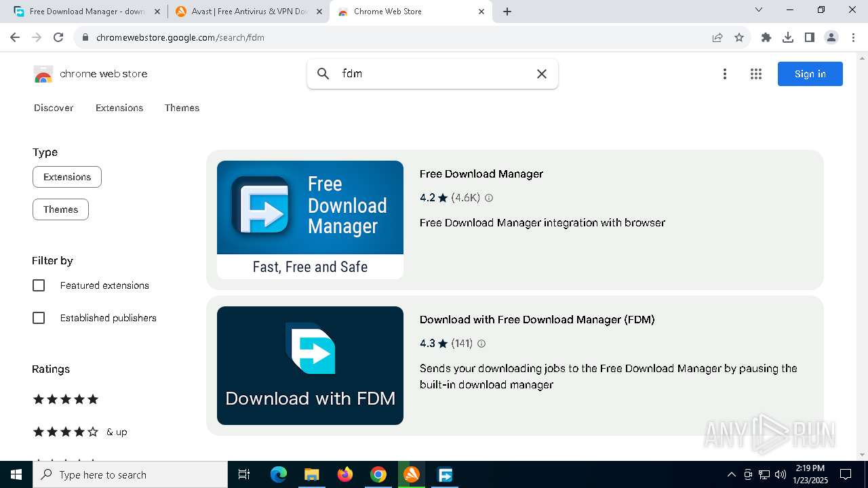Launch Microsoft Edge from taskbar
The image size is (868, 488).
(279, 474)
